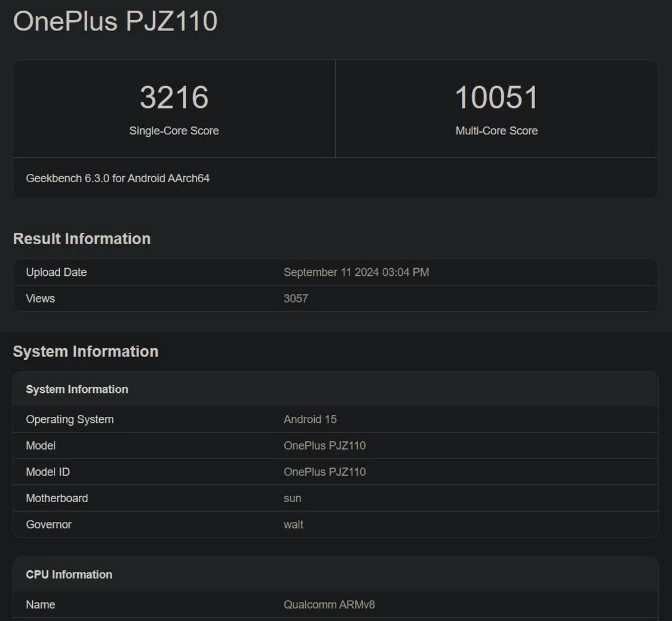Click the OnePlus PJZ110 page title

click(x=115, y=21)
